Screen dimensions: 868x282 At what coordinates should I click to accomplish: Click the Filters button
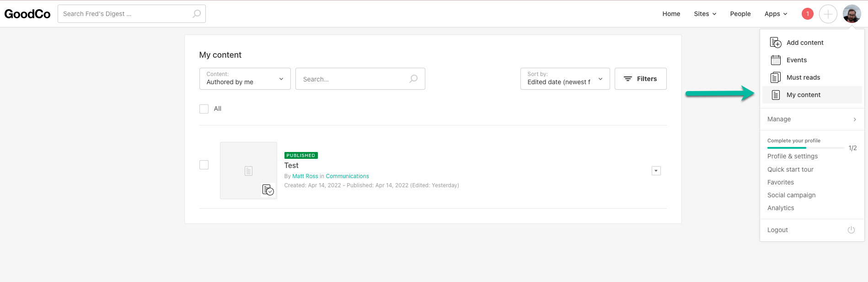640,79
